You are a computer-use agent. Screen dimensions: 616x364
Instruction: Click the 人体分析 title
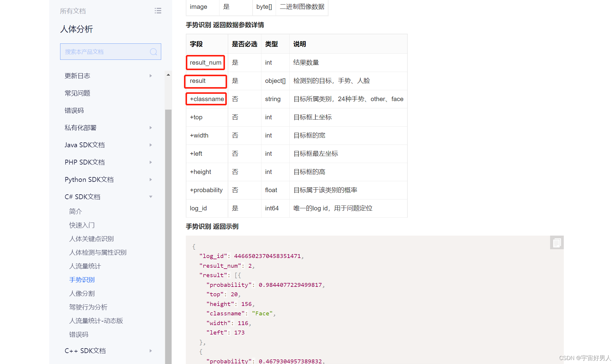pos(77,29)
